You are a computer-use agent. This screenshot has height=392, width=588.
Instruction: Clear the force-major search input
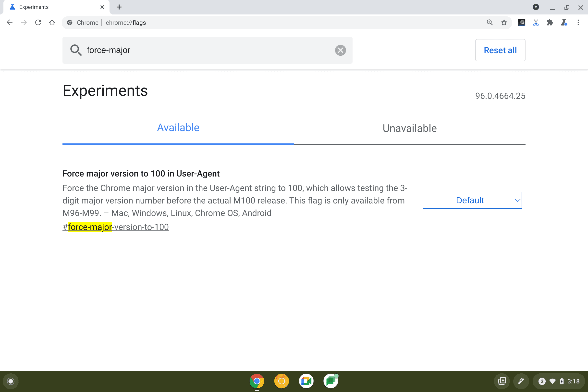pyautogui.click(x=340, y=50)
